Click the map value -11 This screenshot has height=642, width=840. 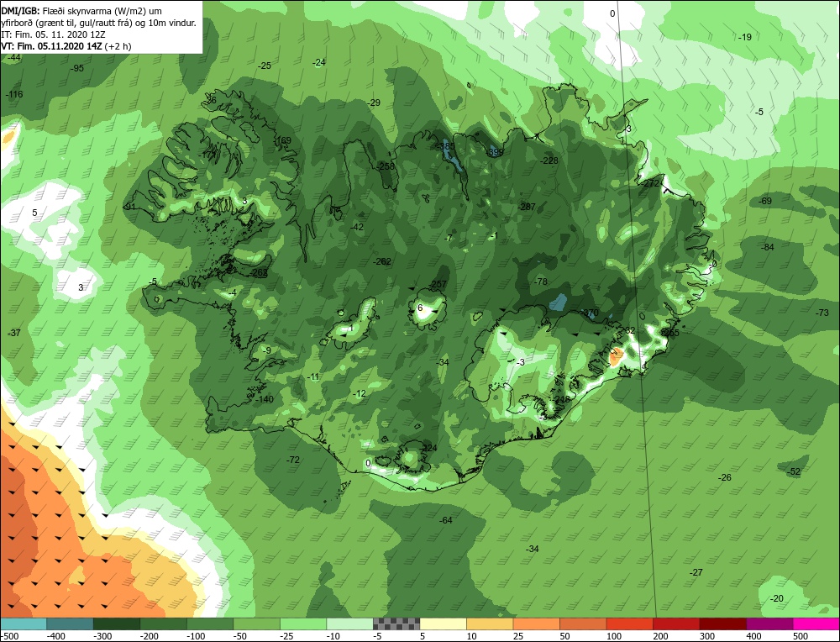tap(313, 376)
